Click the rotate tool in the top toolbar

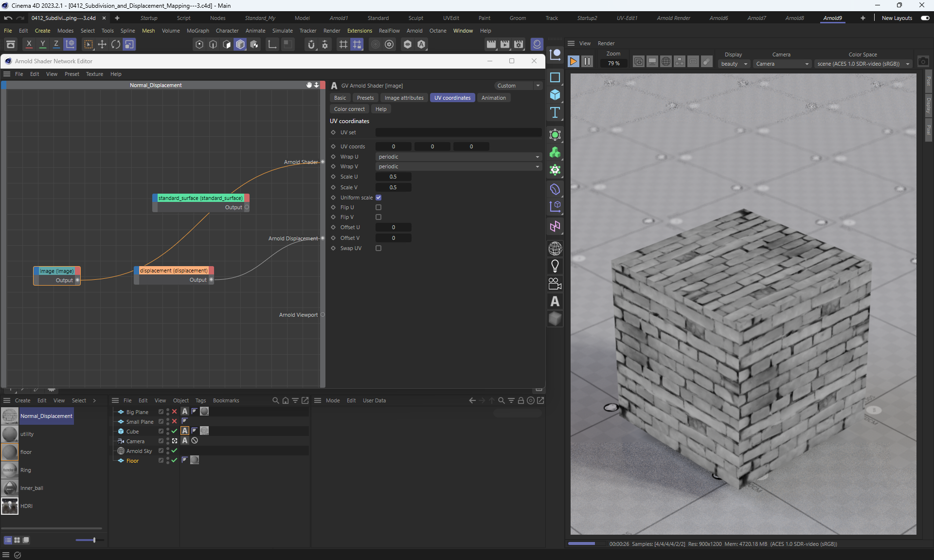click(x=116, y=44)
